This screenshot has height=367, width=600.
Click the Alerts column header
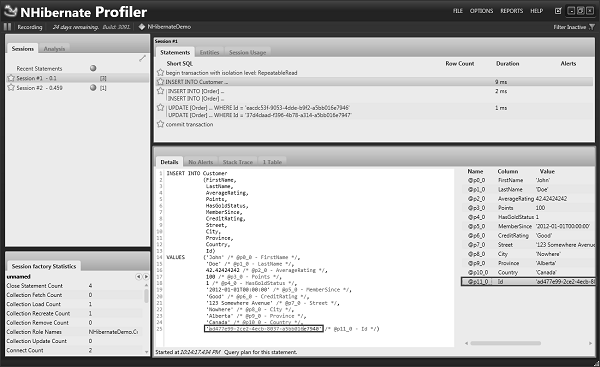pyautogui.click(x=568, y=64)
